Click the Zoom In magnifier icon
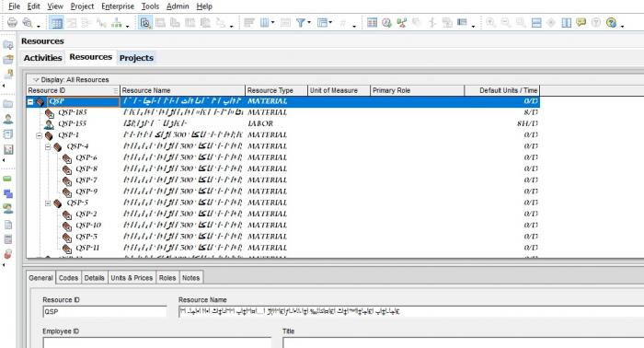 click(490, 23)
